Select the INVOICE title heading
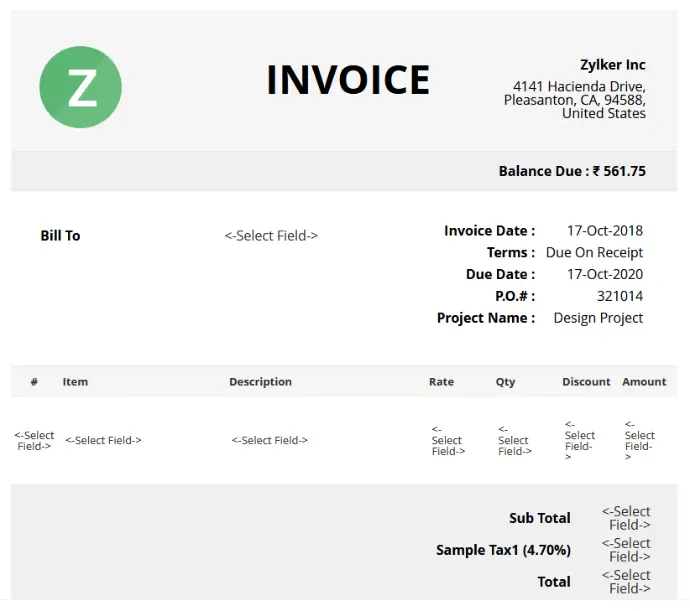Viewport: 690px width, 611px height. click(x=348, y=80)
